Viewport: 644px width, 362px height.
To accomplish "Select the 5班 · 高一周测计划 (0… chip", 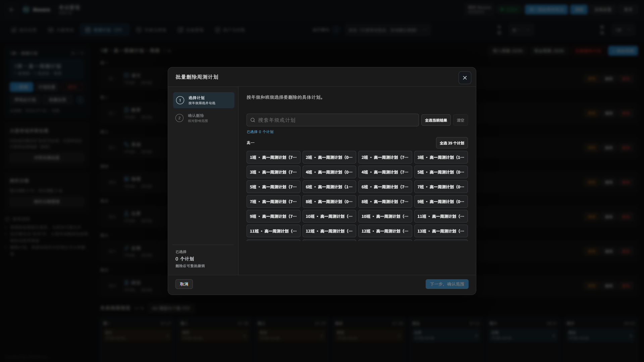I will pos(441,172).
